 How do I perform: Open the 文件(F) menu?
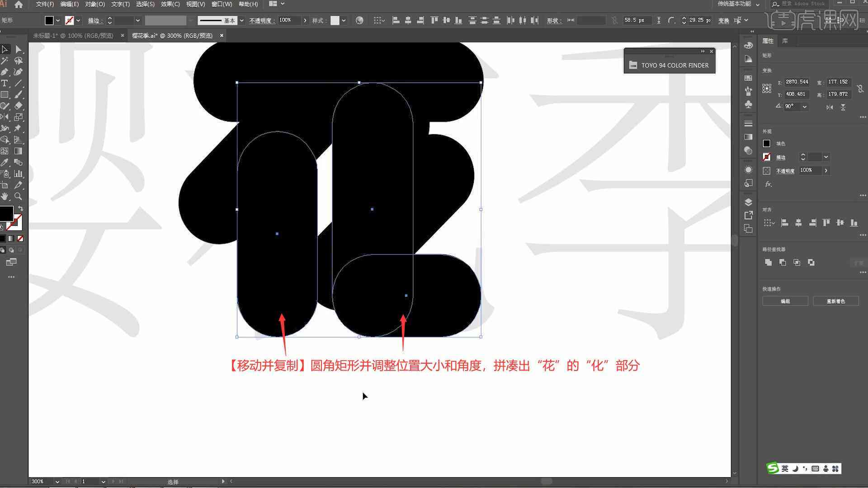click(45, 4)
